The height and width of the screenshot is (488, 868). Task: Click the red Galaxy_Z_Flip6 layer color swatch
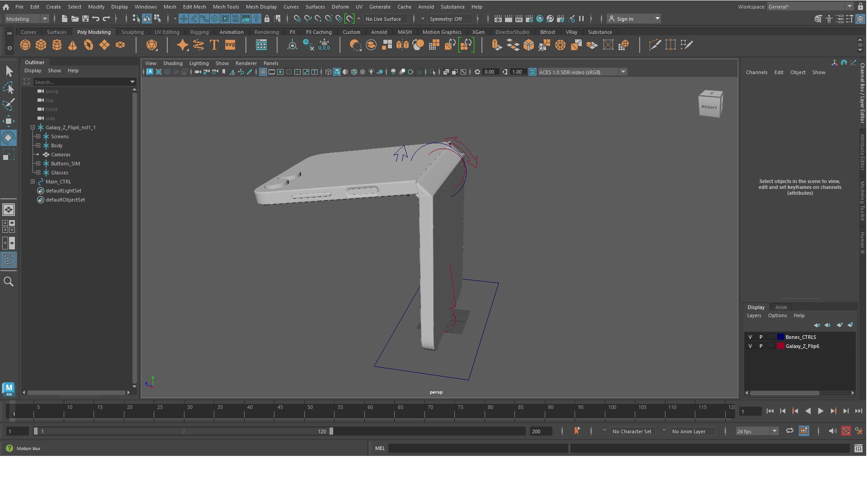coord(780,346)
